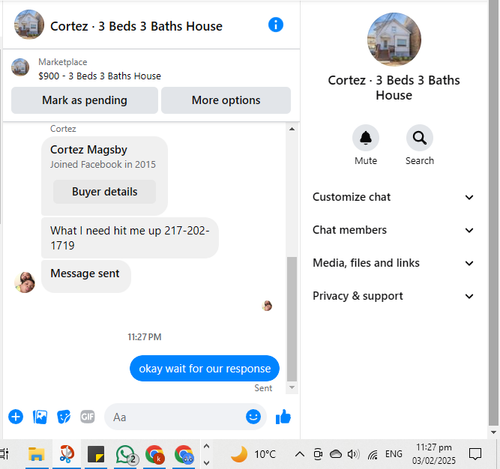
Task: Click the Mute bell icon
Action: [x=366, y=138]
